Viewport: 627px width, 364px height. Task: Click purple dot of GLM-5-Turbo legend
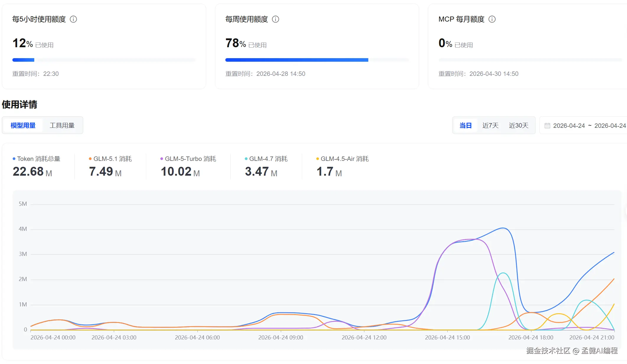(x=162, y=159)
